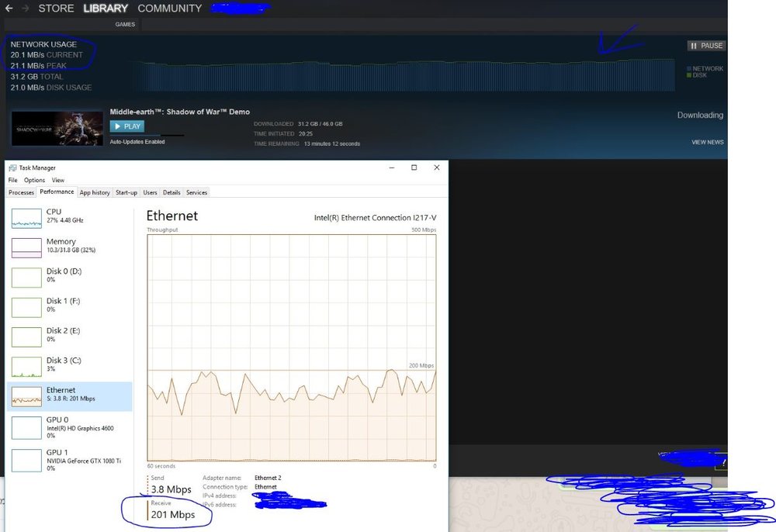Click the NETWORK legend swatch

tap(689, 69)
